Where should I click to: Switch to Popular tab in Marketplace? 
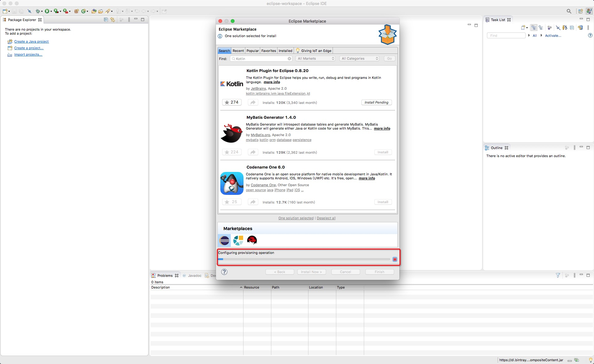tap(252, 51)
